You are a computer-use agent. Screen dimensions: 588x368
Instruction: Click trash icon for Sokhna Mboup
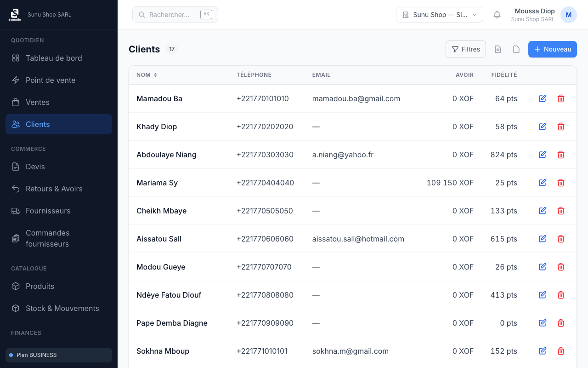click(x=561, y=351)
